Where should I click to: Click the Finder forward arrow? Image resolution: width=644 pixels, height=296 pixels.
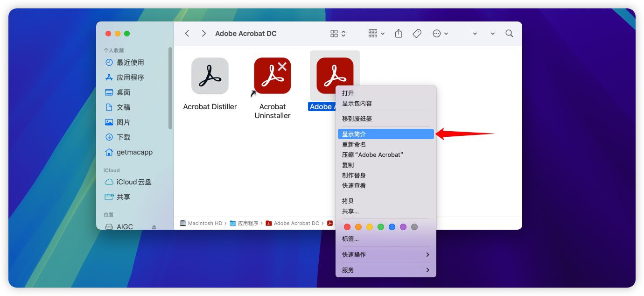point(203,34)
